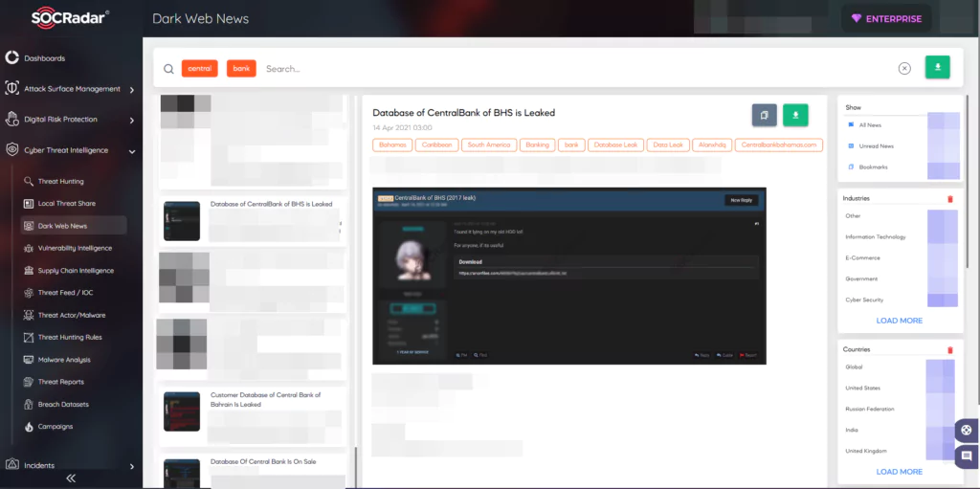
Task: Click Threat Actor/Malware icon
Action: pyautogui.click(x=28, y=315)
